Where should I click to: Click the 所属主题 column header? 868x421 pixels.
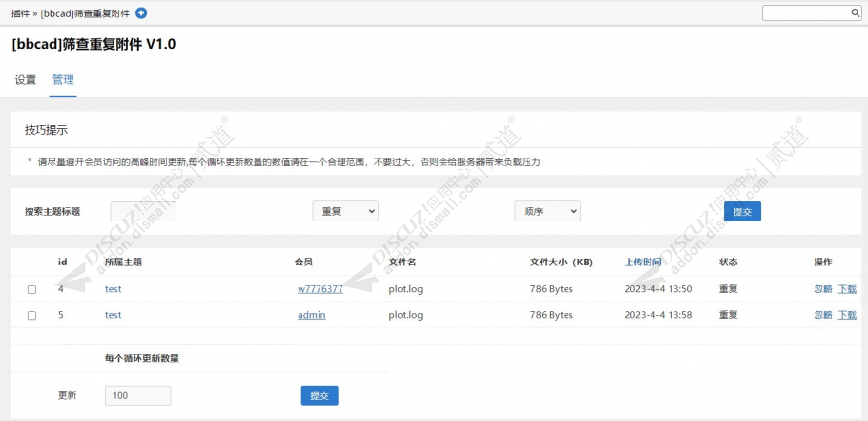(x=123, y=263)
